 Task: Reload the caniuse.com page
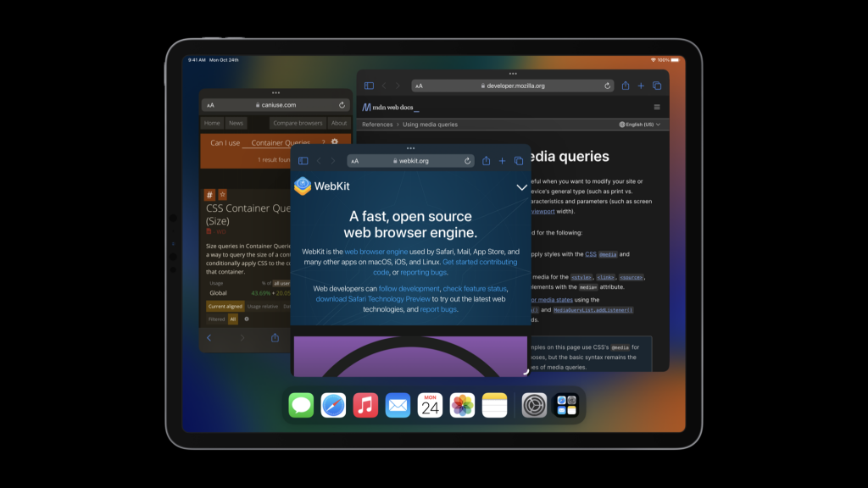coord(342,104)
